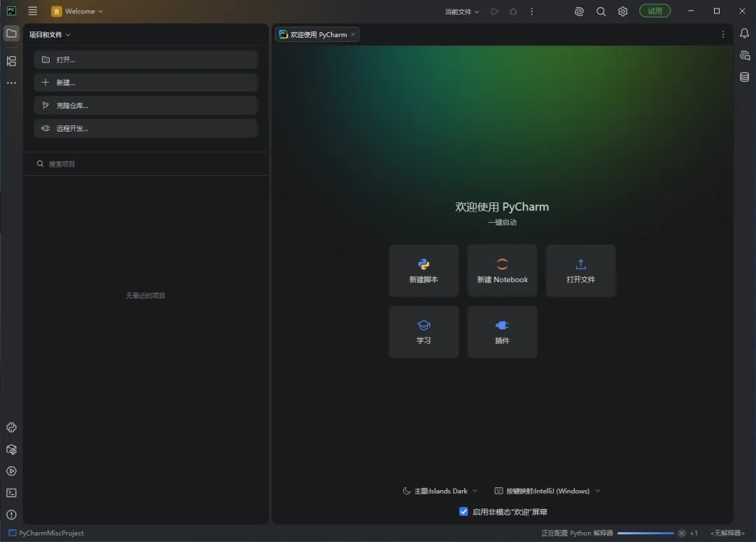The image size is (756, 542).
Task: Cancel the interpreter configuration progress
Action: tap(681, 533)
